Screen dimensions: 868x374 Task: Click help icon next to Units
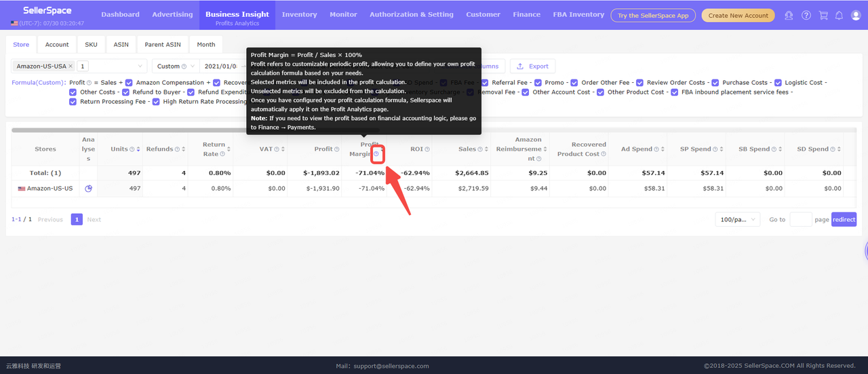click(133, 149)
